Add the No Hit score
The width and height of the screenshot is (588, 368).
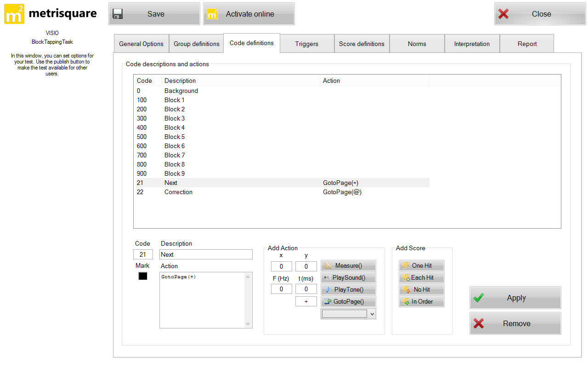(421, 289)
